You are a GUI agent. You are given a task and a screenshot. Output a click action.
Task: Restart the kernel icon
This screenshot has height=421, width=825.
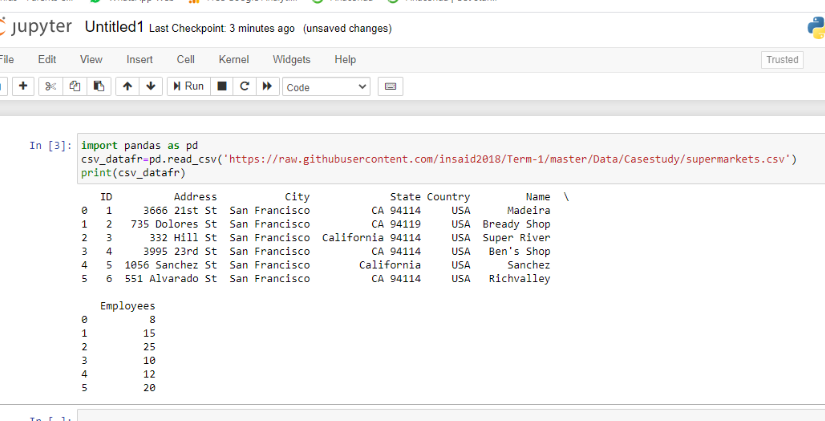(x=244, y=86)
